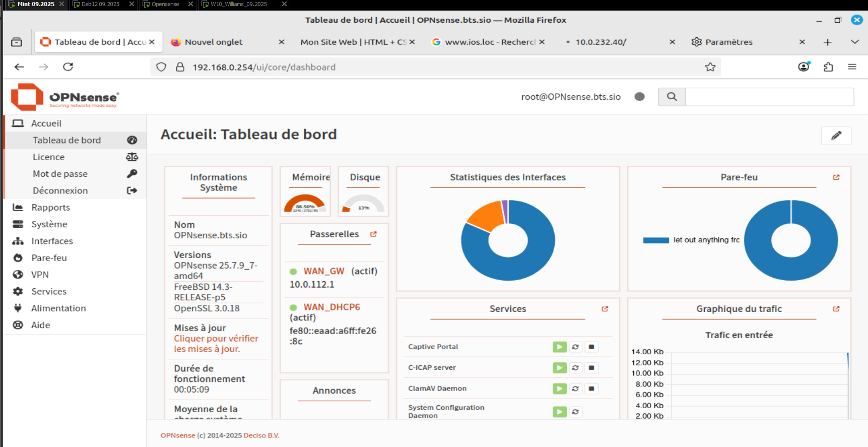Viewport: 868px width, 447px height.
Task: Open Graphique du trafic external link icon
Action: point(836,309)
